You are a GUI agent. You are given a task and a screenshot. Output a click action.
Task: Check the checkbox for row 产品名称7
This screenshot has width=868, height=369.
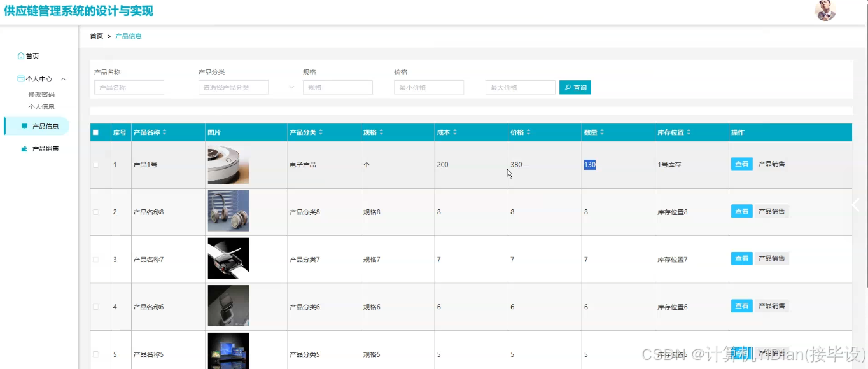click(x=96, y=260)
